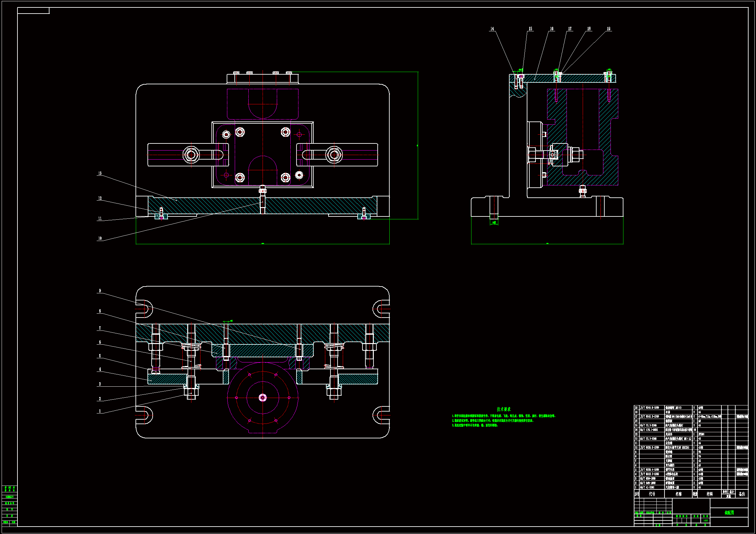Click the 名称 column header in parts list
This screenshot has width=756, height=534.
click(678, 494)
